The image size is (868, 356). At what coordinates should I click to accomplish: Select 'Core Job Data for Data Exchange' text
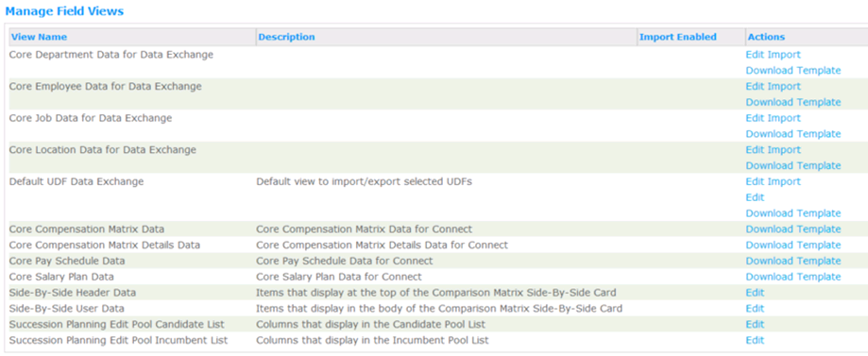click(x=91, y=118)
